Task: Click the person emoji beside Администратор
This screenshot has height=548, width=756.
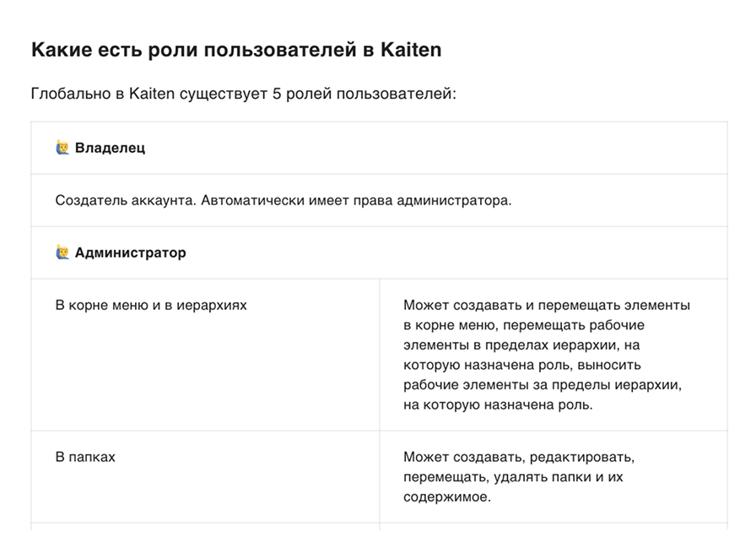Action: pyautogui.click(x=62, y=252)
